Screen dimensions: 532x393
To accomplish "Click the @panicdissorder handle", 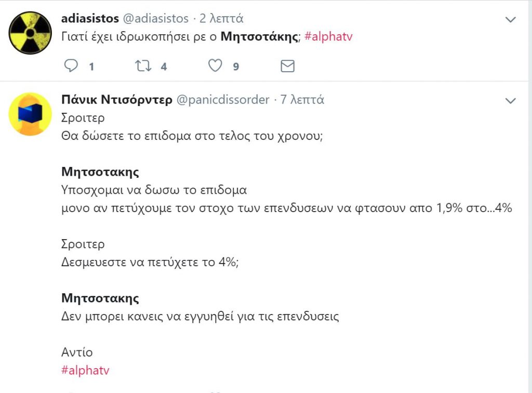I will click(223, 100).
